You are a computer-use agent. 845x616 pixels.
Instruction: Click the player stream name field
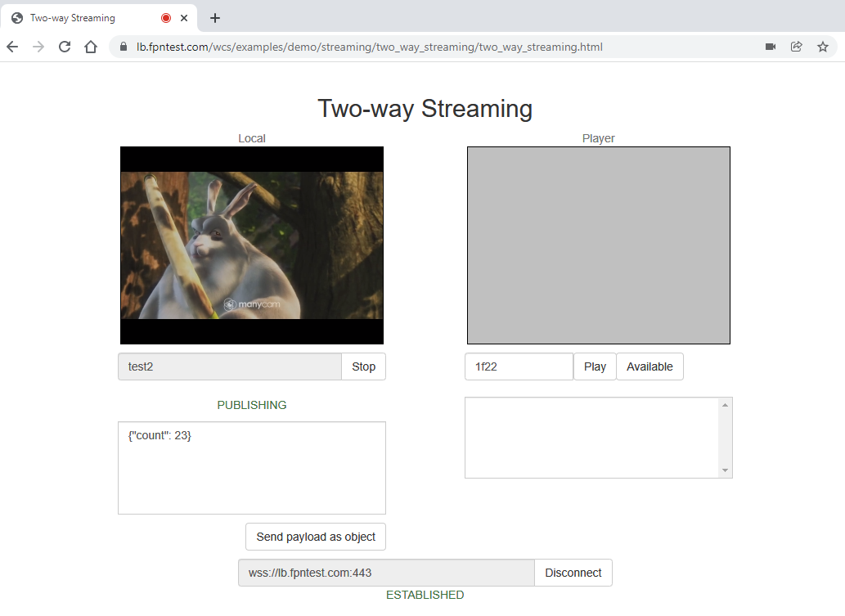(519, 366)
